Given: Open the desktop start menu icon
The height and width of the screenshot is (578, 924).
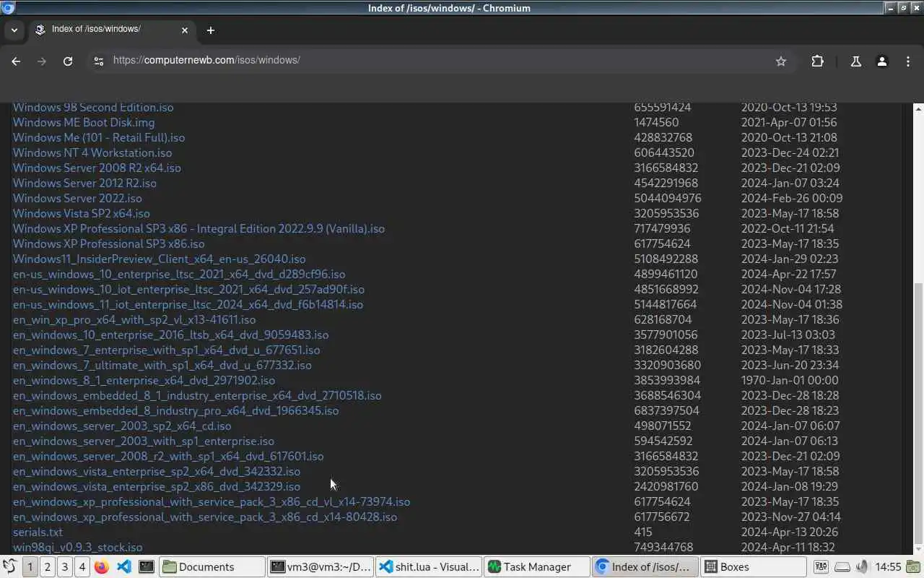Looking at the screenshot, I should coord(10,567).
